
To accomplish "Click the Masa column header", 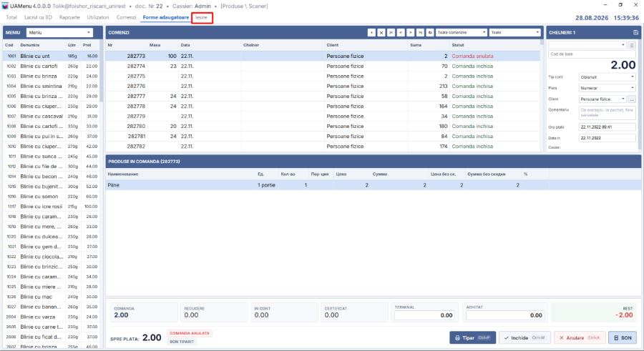I will coord(155,45).
